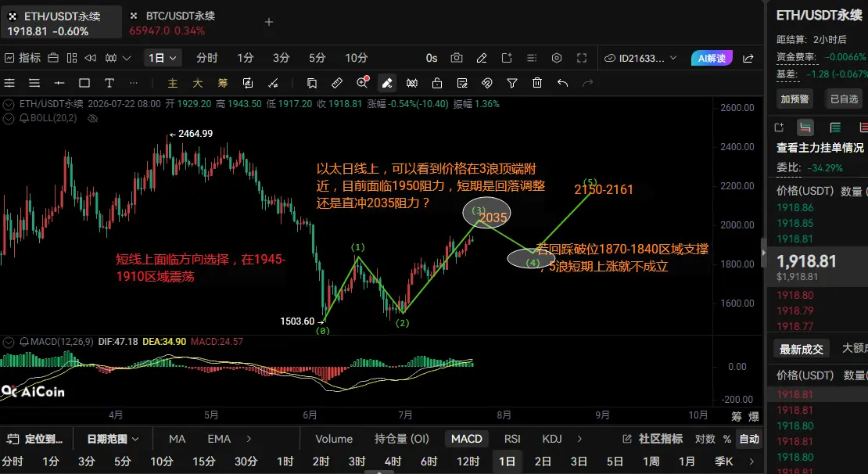Show the hidden BOLL indicator eye icon
Viewport: 868px width, 474px height.
(93, 119)
